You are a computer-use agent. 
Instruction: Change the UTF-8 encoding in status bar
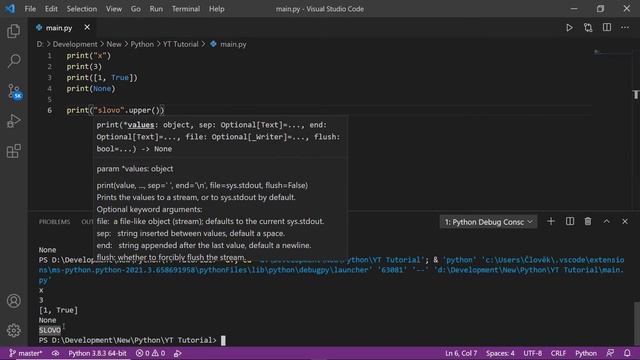pyautogui.click(x=533, y=353)
